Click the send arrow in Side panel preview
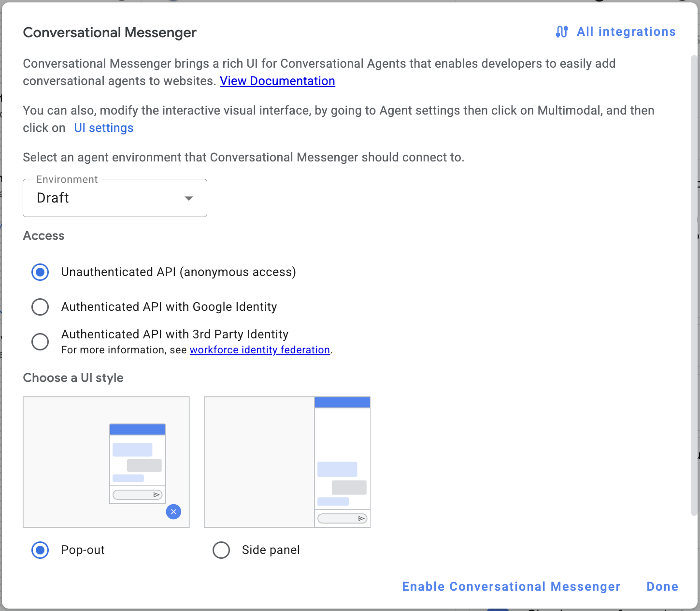The width and height of the screenshot is (700, 611). pos(361,519)
